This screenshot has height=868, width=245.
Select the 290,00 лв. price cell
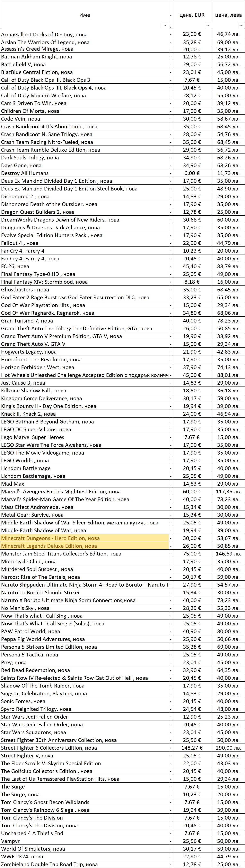pyautogui.click(x=228, y=748)
